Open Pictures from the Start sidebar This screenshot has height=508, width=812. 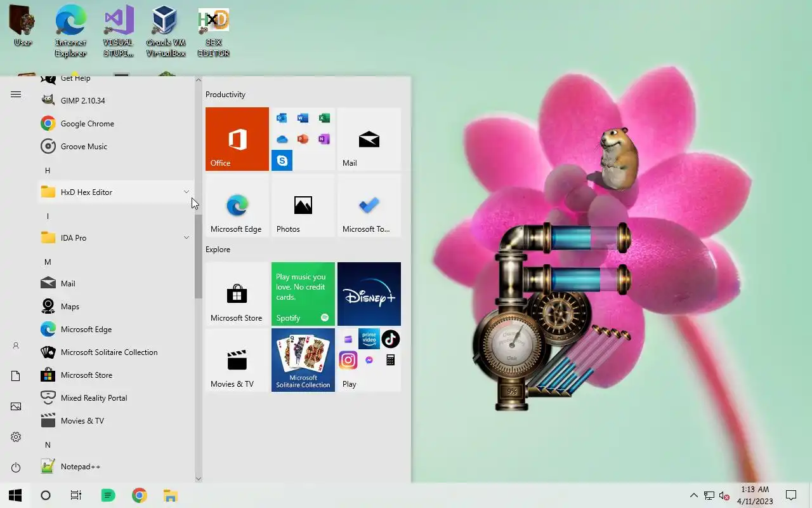(16, 406)
